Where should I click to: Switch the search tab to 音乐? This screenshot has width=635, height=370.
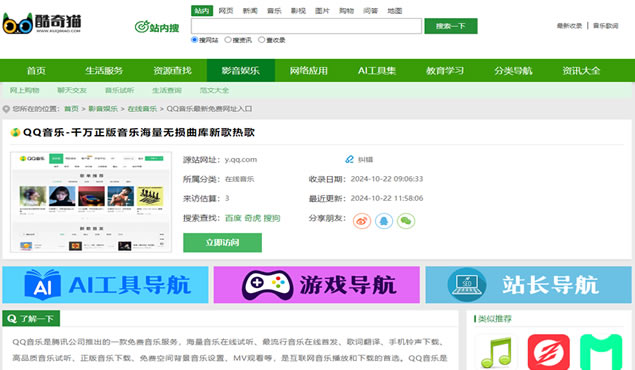(x=274, y=11)
